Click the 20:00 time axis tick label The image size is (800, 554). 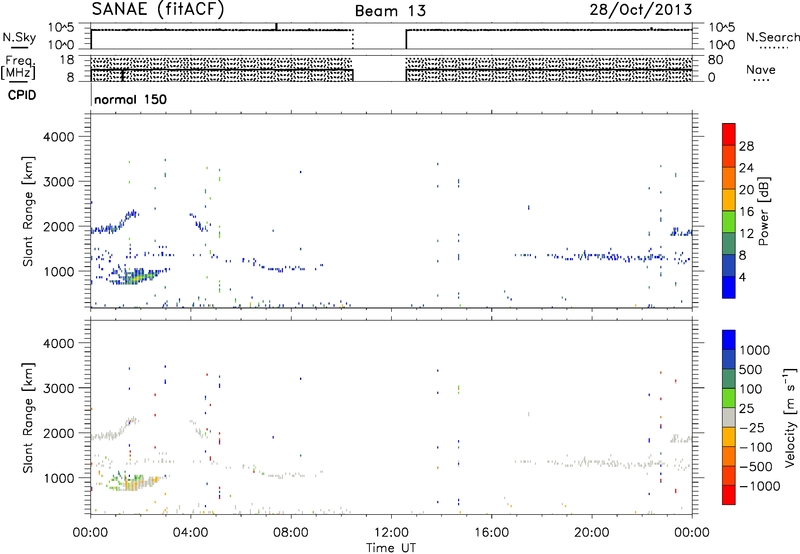click(x=591, y=533)
